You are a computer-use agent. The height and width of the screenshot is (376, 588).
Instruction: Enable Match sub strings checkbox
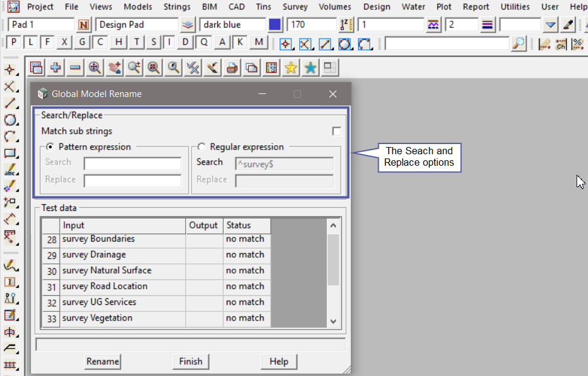(x=337, y=131)
